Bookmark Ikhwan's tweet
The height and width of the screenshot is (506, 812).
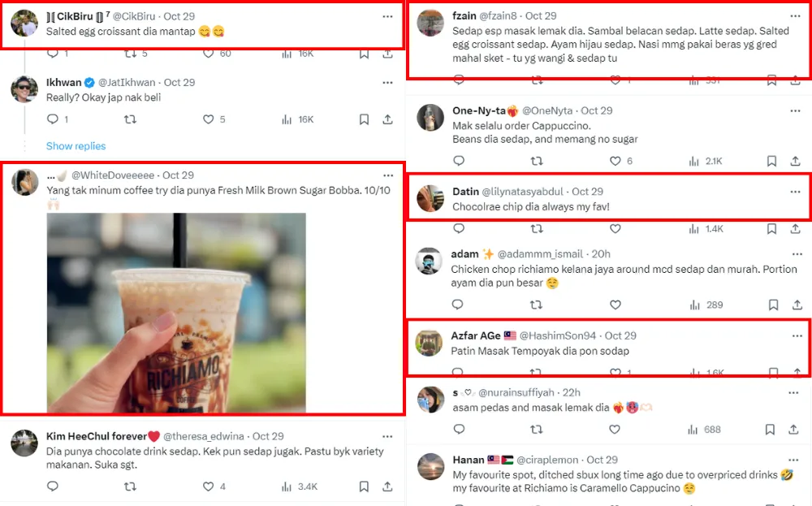coord(364,119)
